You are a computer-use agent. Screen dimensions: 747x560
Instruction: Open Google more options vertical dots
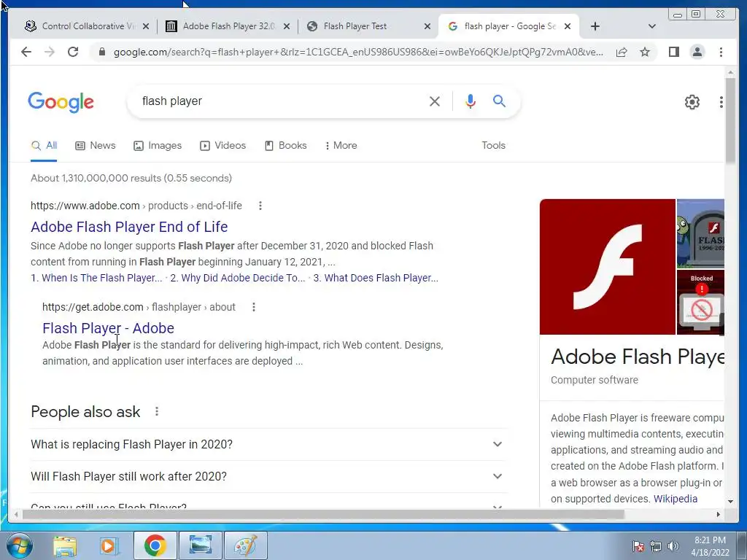point(721,102)
